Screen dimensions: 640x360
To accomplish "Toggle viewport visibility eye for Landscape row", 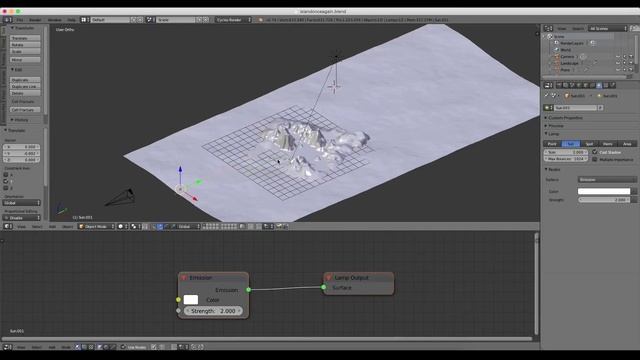I will 618,63.
